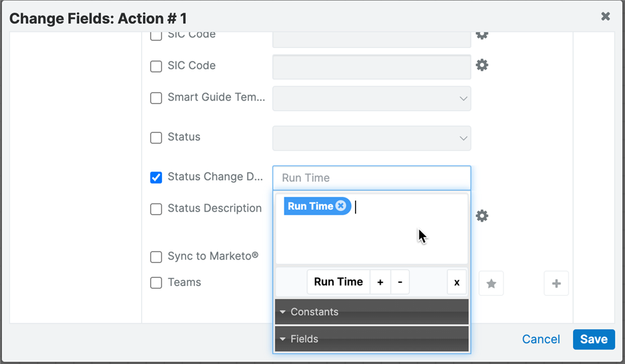This screenshot has height=364, width=625.
Task: Click the minus operator next to Run Time
Action: pos(400,282)
